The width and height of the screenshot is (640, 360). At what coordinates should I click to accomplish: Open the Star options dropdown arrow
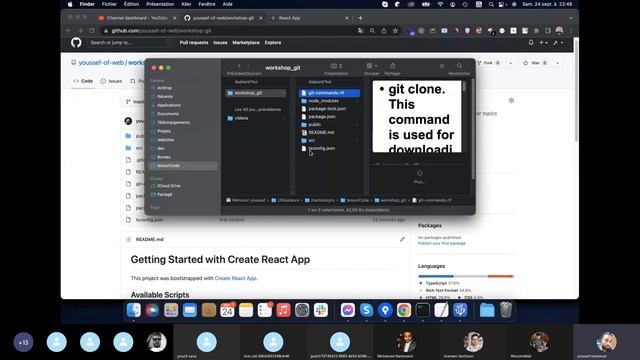[x=558, y=63]
